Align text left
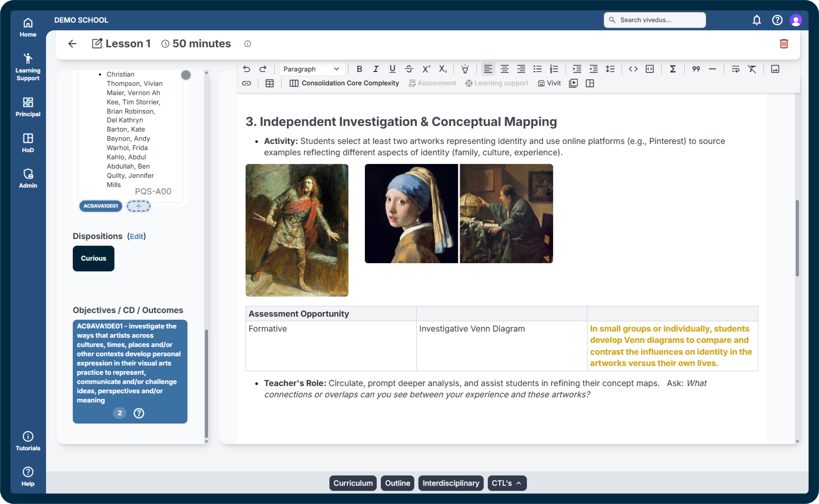 coord(488,69)
